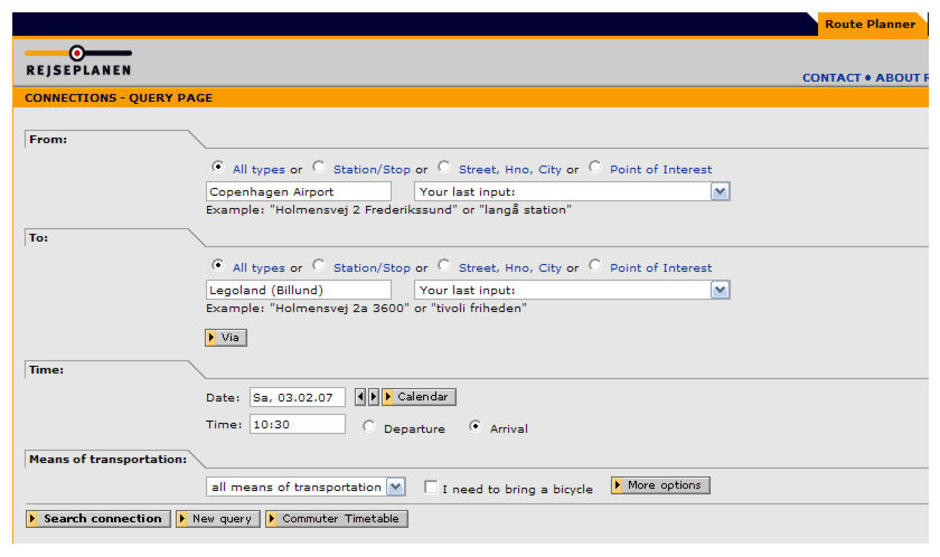940x557 pixels.
Task: Click To 'Point of Interest' link text
Action: [x=661, y=268]
